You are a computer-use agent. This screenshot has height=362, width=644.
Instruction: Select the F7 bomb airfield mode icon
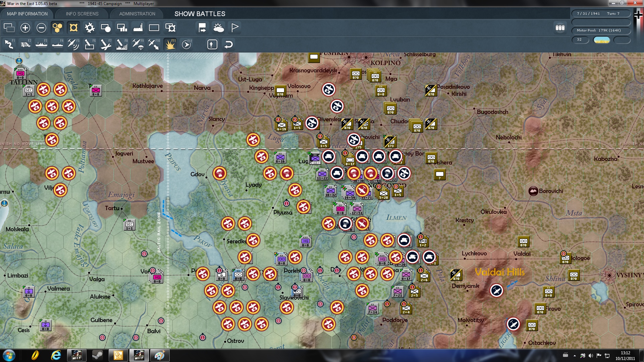(x=106, y=44)
